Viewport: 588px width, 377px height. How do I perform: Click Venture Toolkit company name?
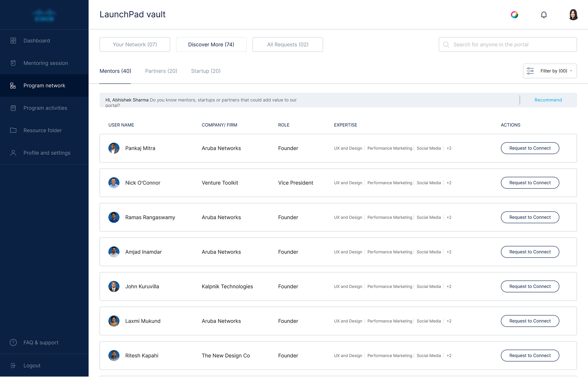click(x=220, y=183)
